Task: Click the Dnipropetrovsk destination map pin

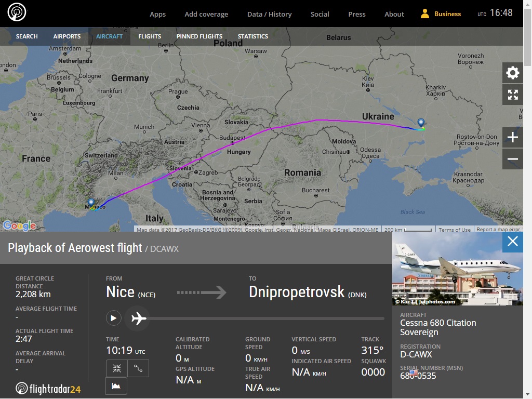Action: 421,123
